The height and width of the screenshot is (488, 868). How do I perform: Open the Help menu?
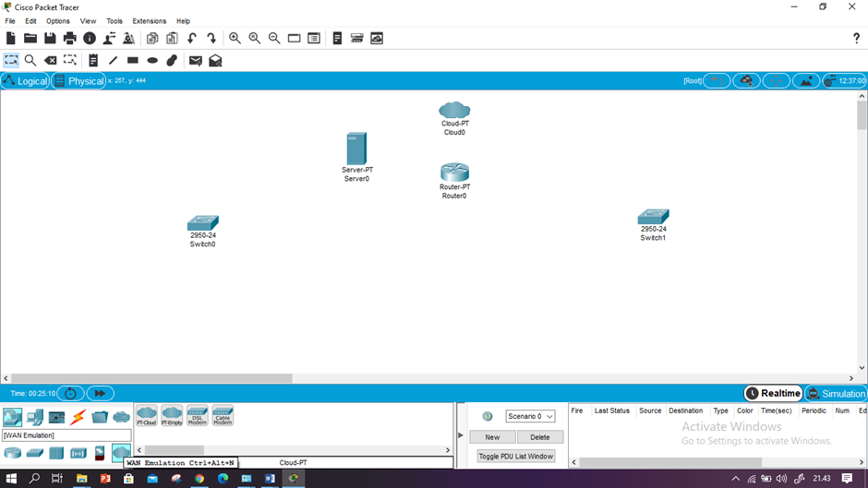click(x=183, y=21)
